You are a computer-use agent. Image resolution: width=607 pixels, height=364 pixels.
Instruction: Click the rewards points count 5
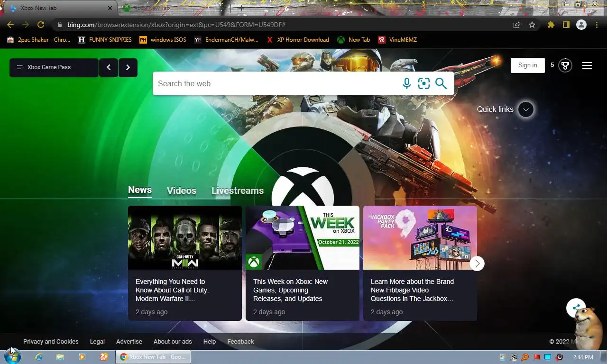coord(552,65)
